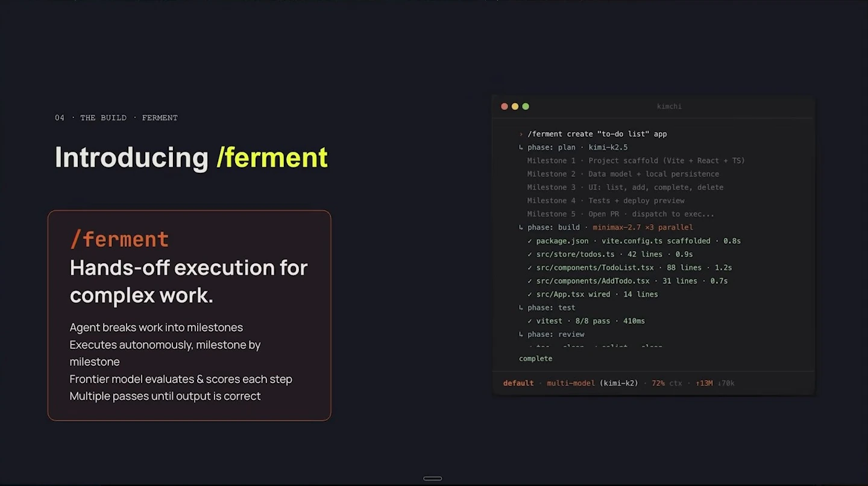
Task: Click "Frontier model evaluates & scores each step"
Action: click(x=181, y=379)
